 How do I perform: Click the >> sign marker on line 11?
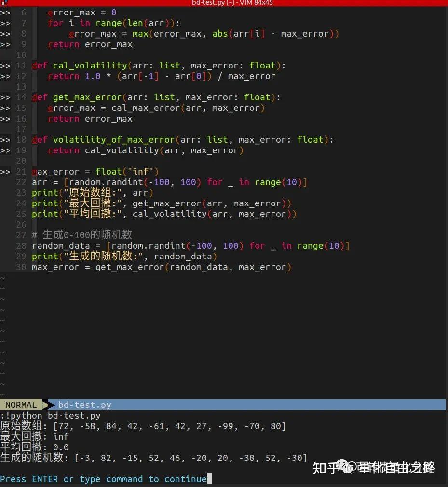point(5,66)
